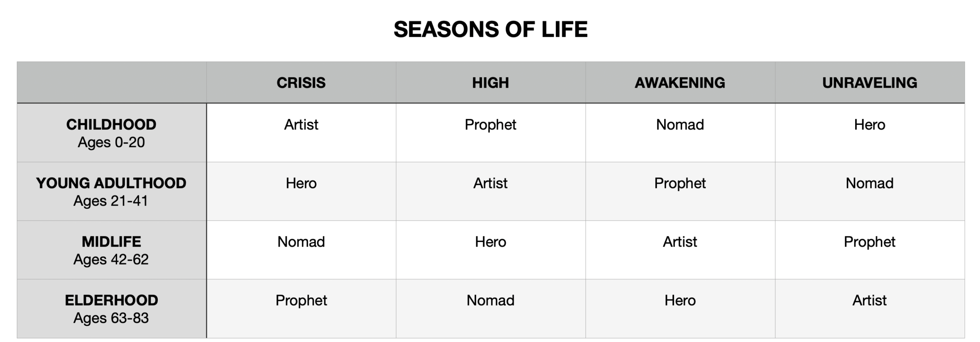Select Nomad cell in Elderhood row
This screenshot has height=342, width=980.
point(490,301)
